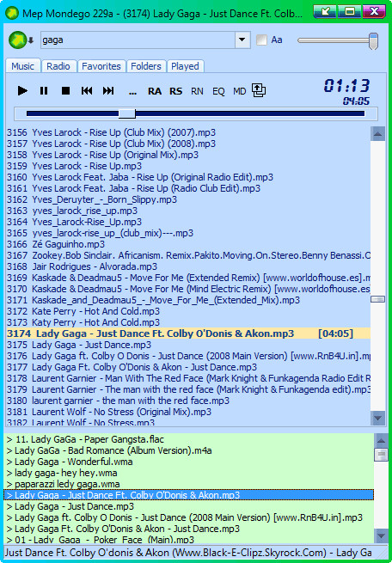Image resolution: width=392 pixels, height=563 pixels.
Task: Switch to the Radio tab
Action: (x=58, y=66)
